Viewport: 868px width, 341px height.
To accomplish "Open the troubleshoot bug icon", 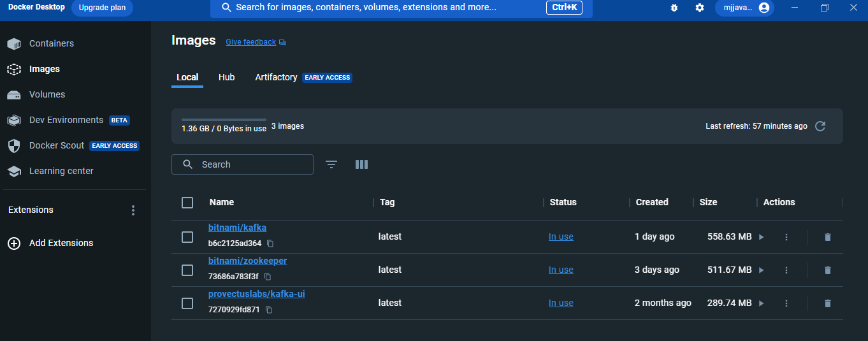I will tap(674, 8).
